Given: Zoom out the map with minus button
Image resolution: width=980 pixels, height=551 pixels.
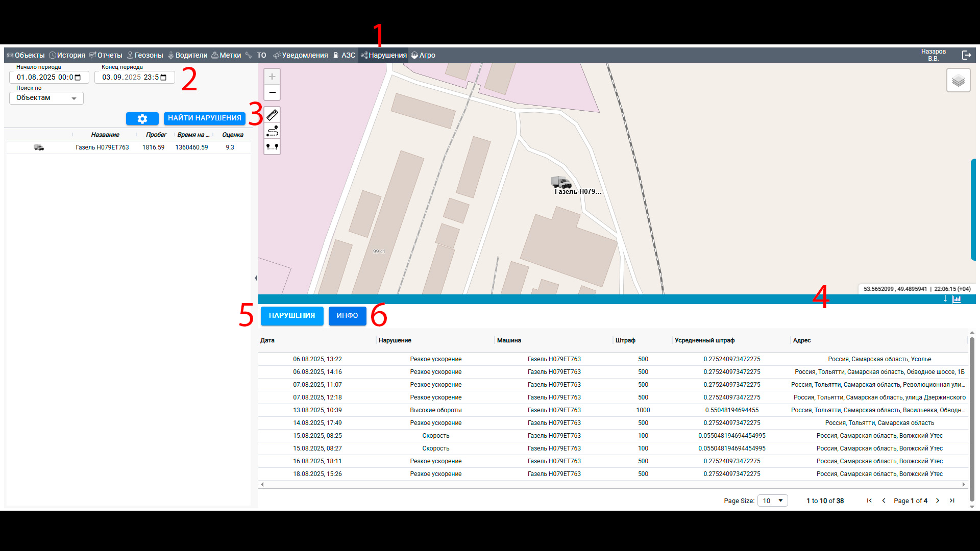Looking at the screenshot, I should (x=272, y=92).
